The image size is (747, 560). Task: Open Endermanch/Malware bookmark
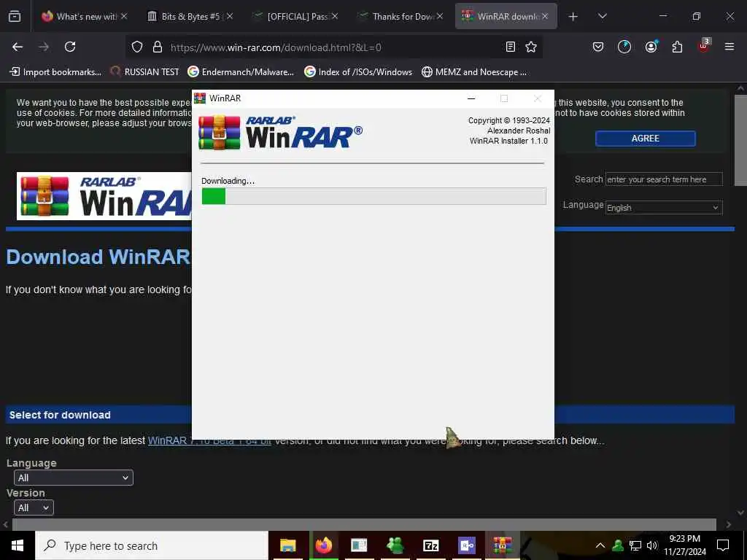pyautogui.click(x=241, y=72)
